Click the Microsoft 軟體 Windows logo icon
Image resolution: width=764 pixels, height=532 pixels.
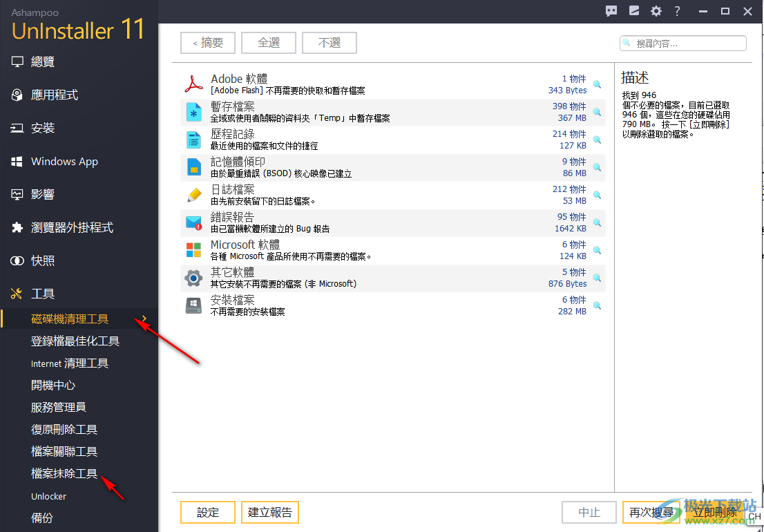tap(193, 250)
